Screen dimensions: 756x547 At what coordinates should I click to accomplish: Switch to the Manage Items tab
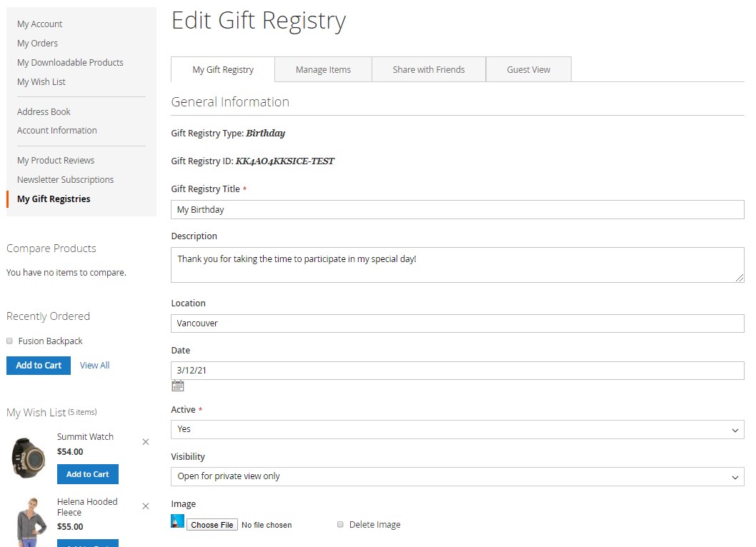point(323,70)
